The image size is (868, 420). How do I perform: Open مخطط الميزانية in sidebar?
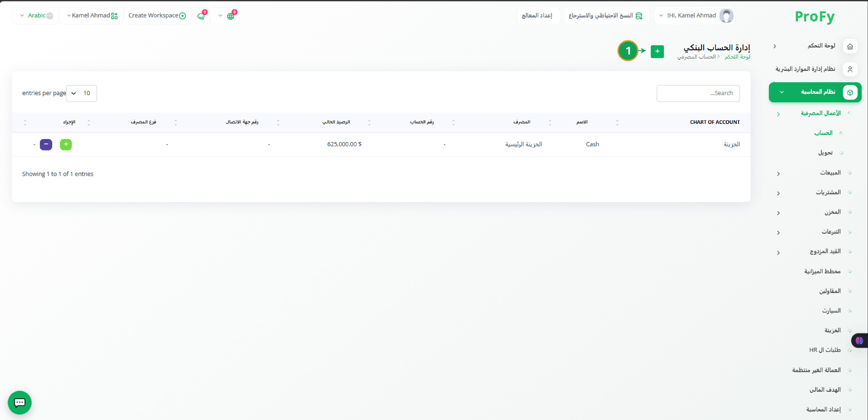pyautogui.click(x=822, y=271)
